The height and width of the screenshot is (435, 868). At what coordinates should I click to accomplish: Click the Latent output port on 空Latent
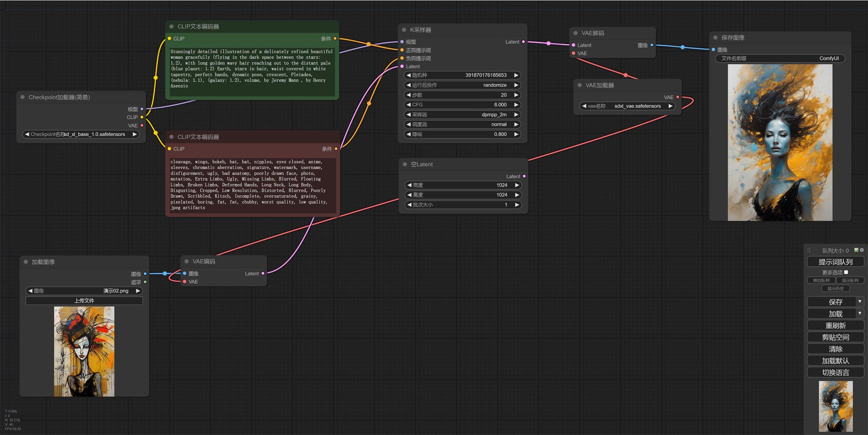(x=524, y=176)
